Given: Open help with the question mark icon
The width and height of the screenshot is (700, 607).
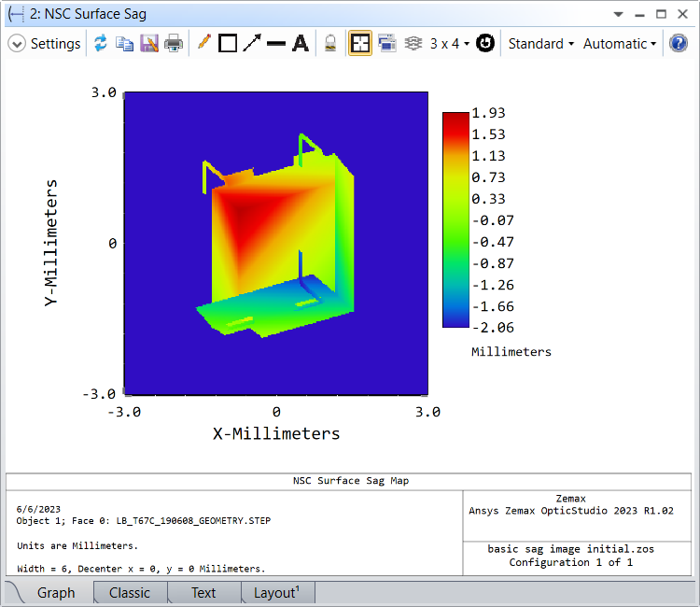Looking at the screenshot, I should pyautogui.click(x=679, y=44).
